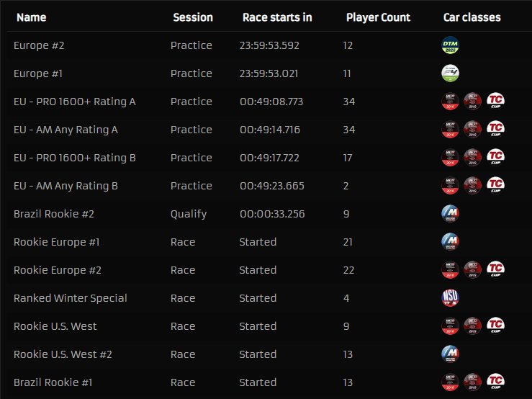Click TC Cup icon in Rookie U.S. West row

pos(495,326)
